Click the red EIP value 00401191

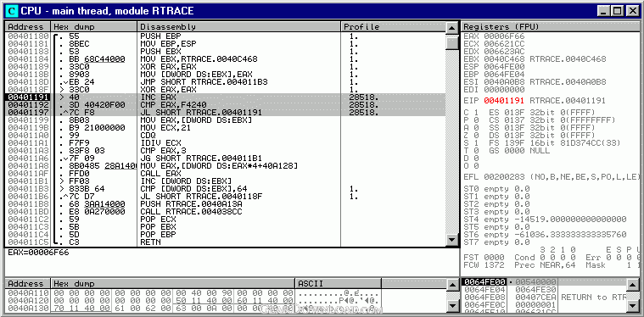504,101
